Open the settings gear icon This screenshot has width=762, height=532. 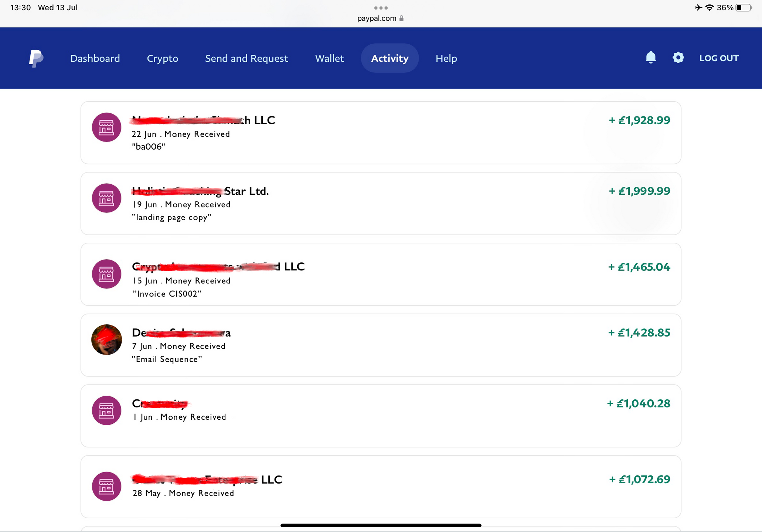[678, 58]
